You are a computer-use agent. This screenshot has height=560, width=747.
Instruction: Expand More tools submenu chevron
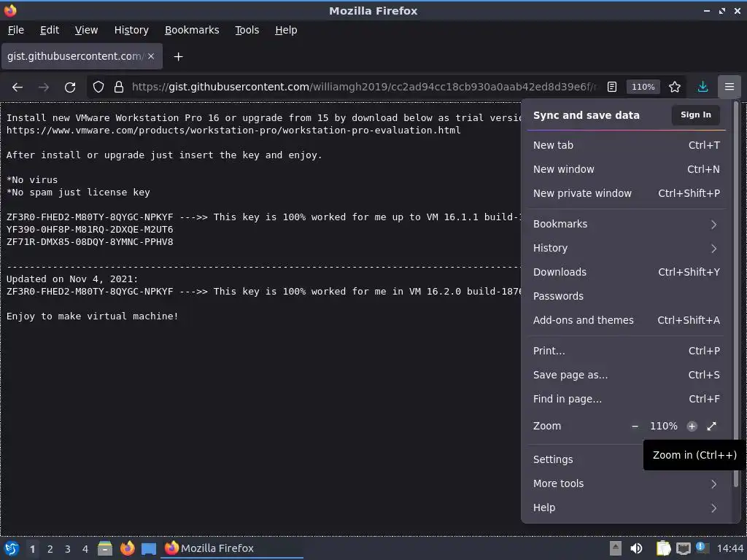pyautogui.click(x=713, y=484)
